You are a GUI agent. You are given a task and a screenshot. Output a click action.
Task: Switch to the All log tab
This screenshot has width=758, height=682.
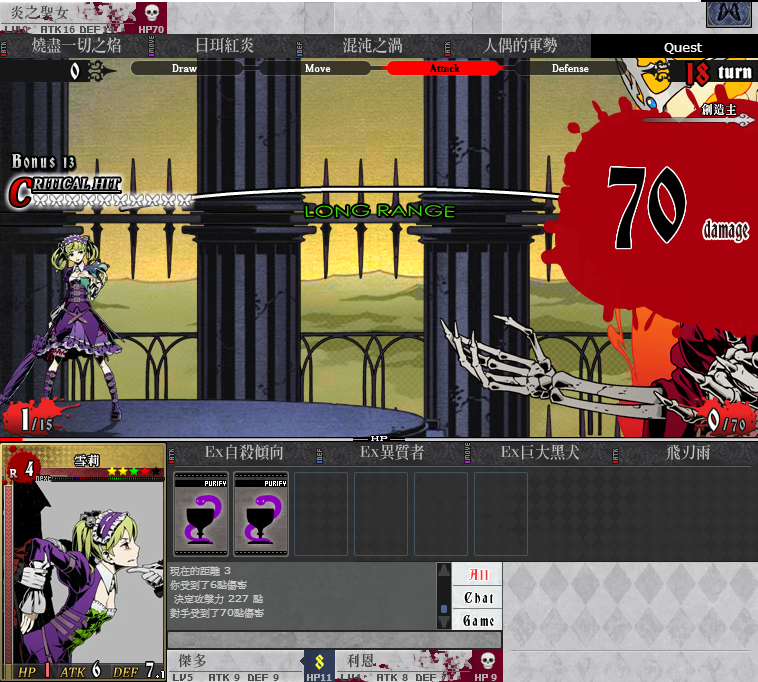478,574
